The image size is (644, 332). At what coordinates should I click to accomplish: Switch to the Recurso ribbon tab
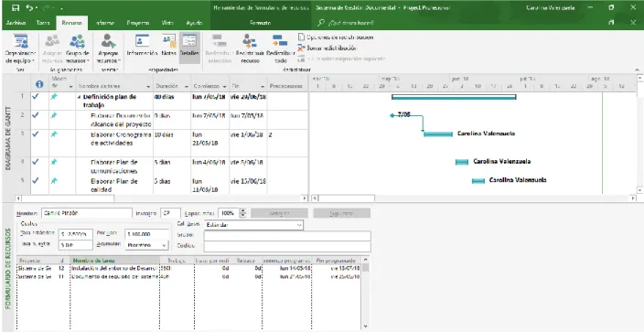tap(72, 23)
